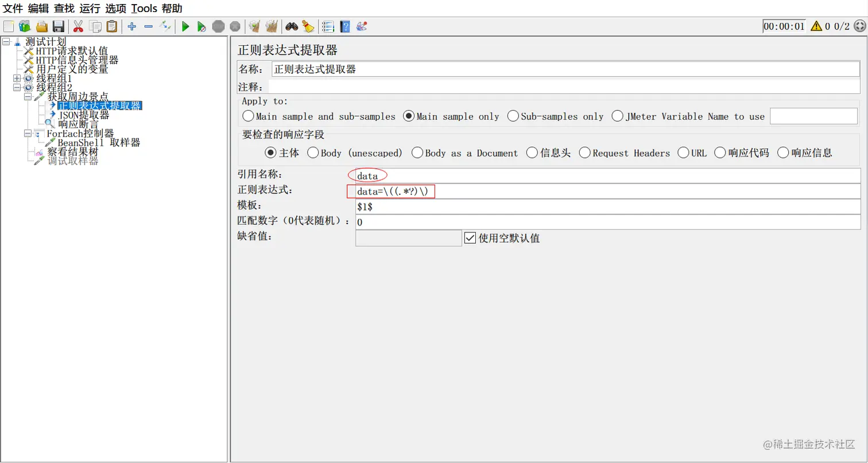Click the Save icon in the toolbar
868x463 pixels.
coord(59,26)
